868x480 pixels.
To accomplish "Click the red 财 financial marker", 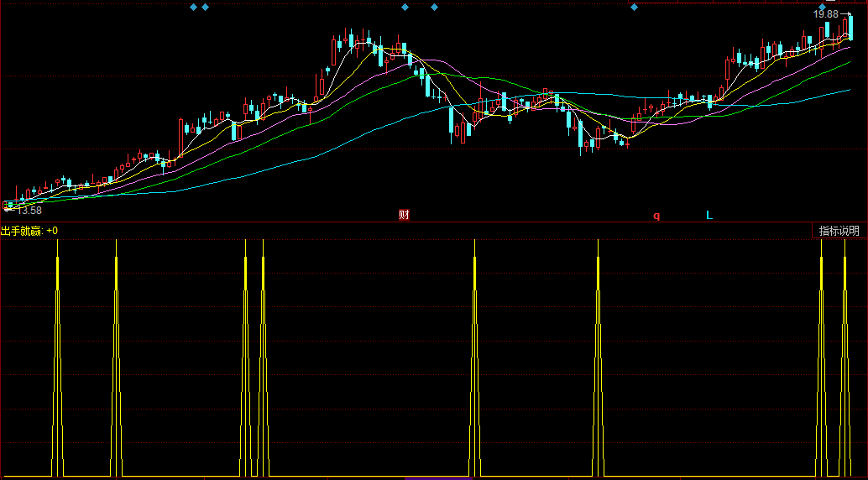I will (404, 215).
